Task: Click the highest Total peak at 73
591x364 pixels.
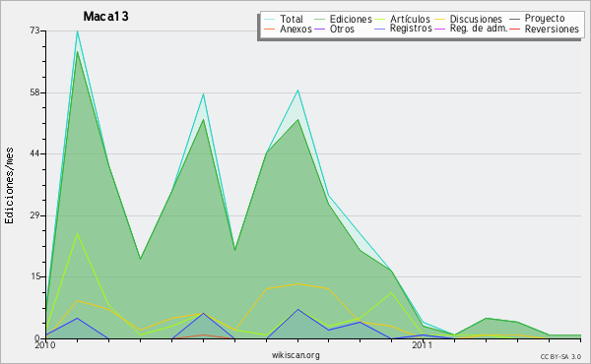Action: tap(77, 30)
